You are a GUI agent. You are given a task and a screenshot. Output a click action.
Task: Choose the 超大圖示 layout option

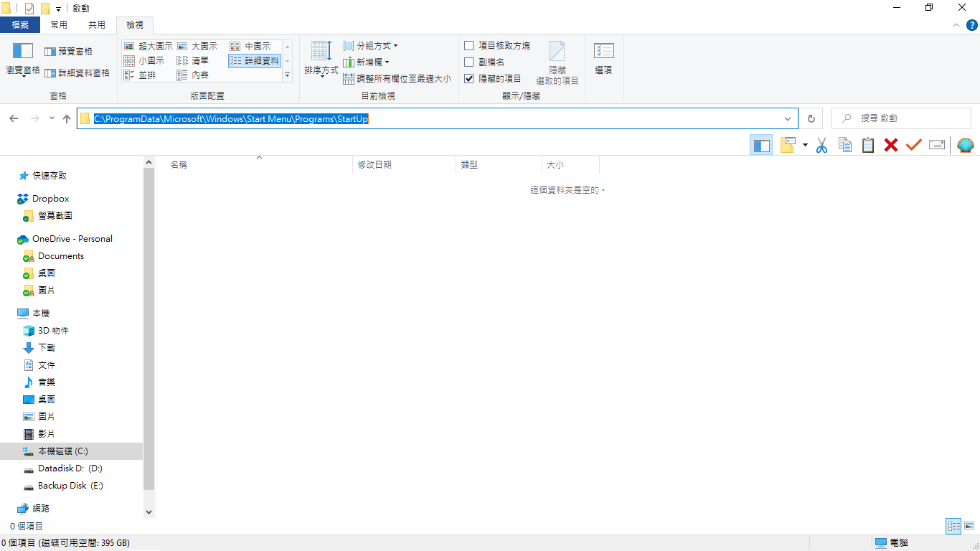click(149, 46)
